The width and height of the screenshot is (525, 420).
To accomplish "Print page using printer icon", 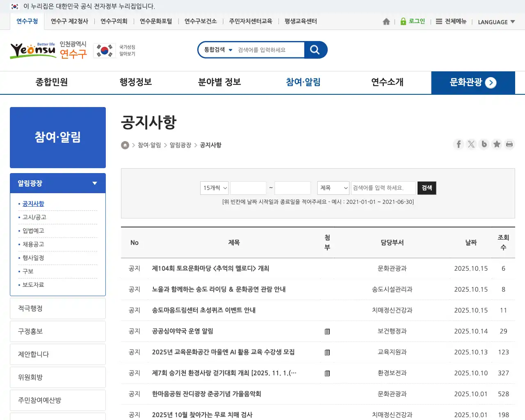I will [x=509, y=144].
